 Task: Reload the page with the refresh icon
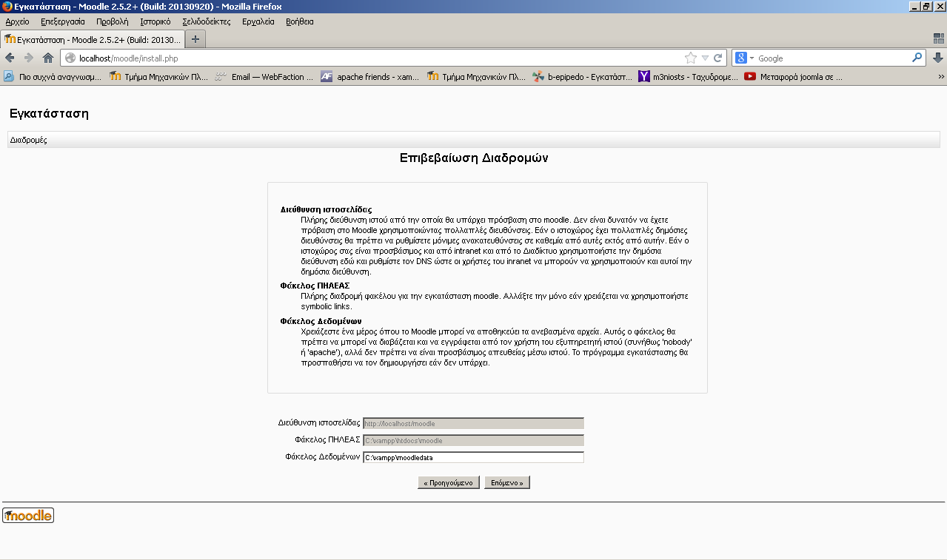pos(717,58)
